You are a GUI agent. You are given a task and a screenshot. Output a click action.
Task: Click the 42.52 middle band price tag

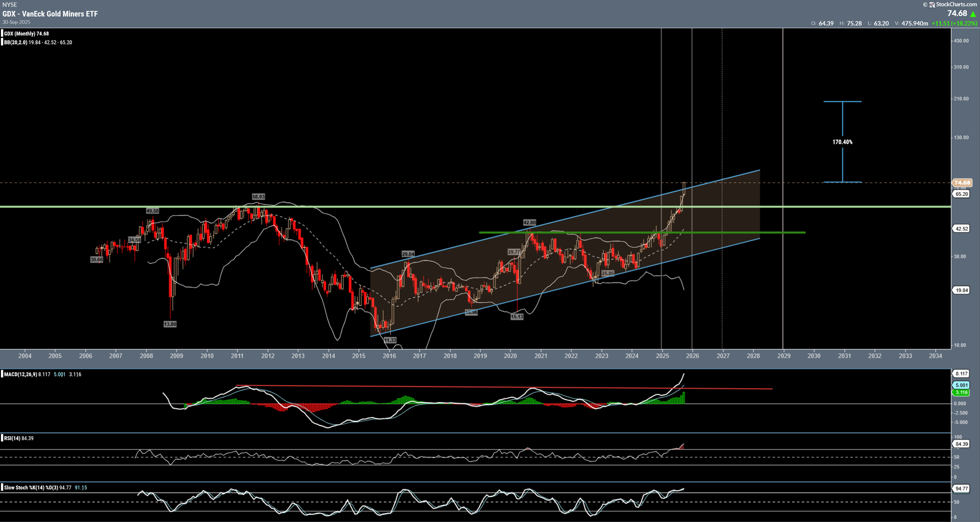pyautogui.click(x=962, y=229)
